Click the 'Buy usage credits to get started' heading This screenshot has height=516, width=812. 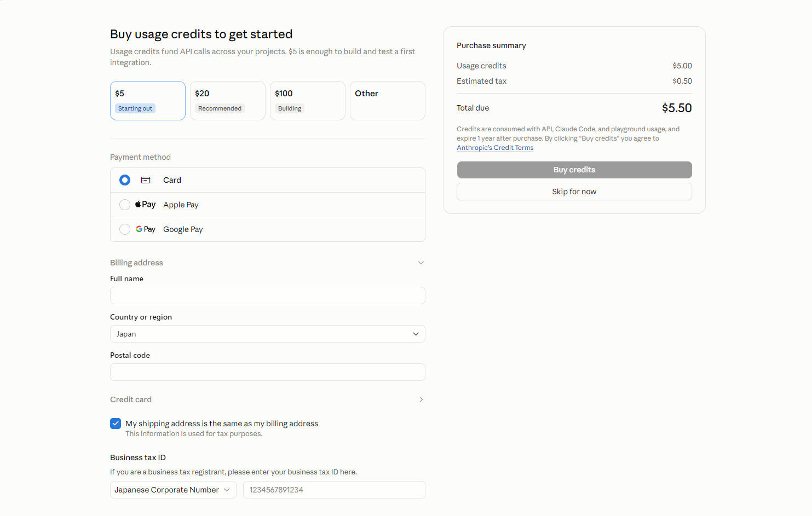tap(201, 34)
